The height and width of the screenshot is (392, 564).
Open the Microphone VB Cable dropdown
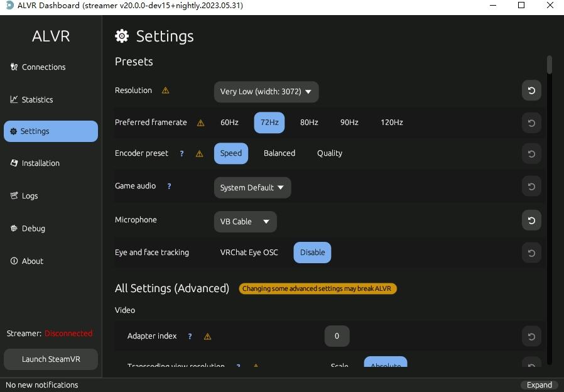[245, 222]
